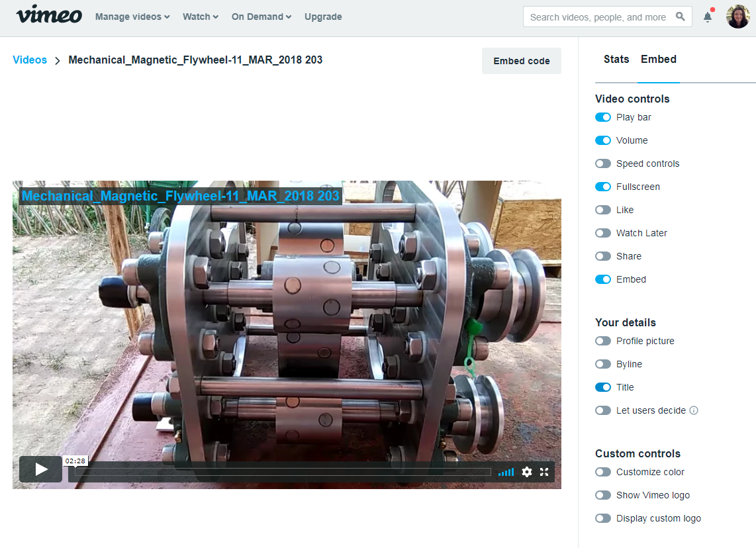756x548 pixels.
Task: Go to Videos breadcrumb link
Action: click(30, 60)
